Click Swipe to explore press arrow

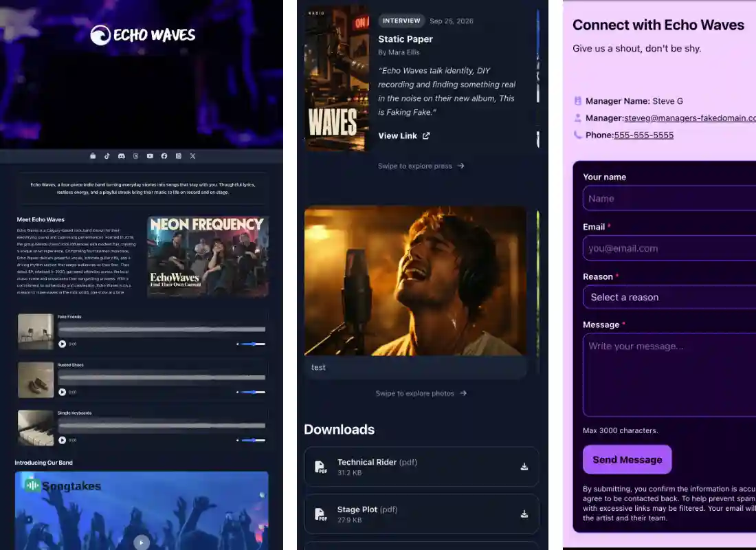(460, 166)
